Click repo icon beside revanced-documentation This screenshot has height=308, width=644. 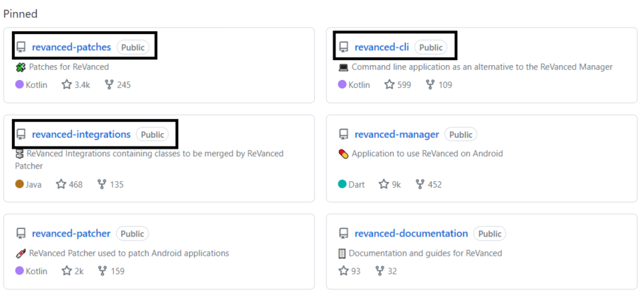tap(344, 234)
